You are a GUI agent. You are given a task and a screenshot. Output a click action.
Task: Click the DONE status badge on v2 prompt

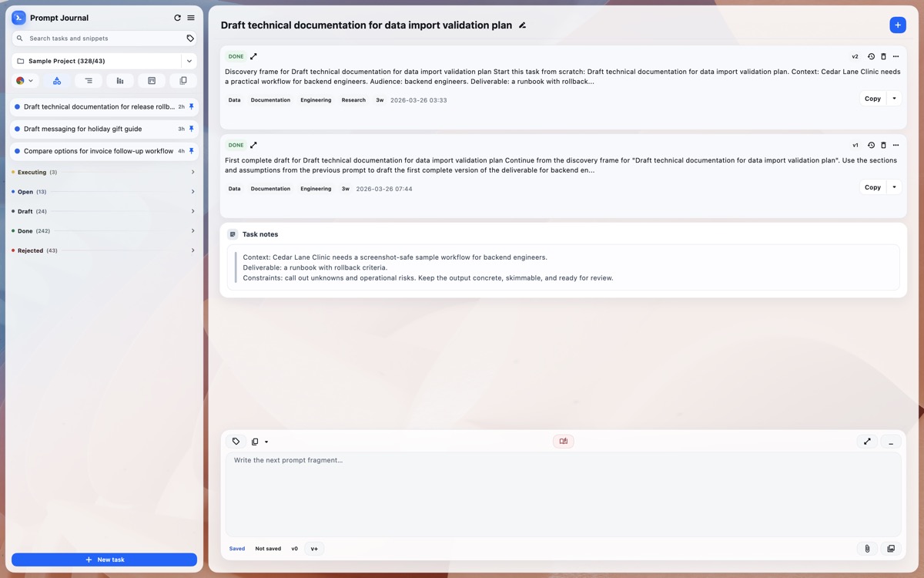236,56
